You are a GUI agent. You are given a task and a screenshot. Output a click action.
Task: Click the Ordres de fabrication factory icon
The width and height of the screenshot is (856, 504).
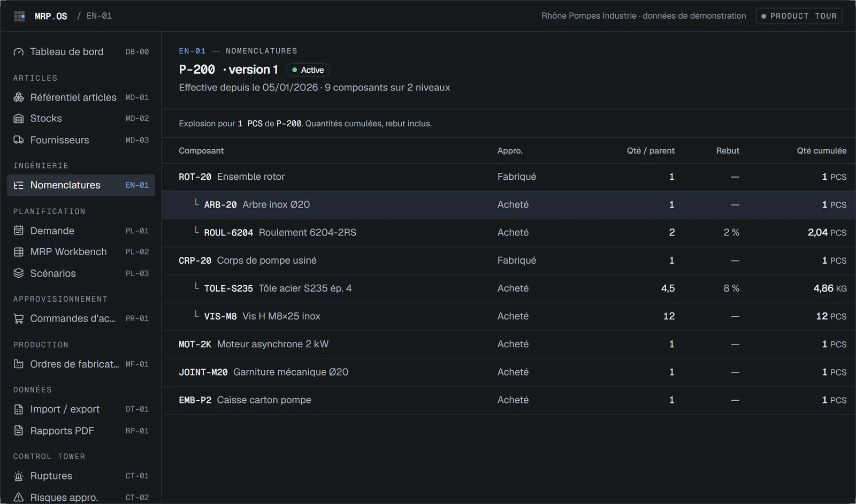click(19, 364)
